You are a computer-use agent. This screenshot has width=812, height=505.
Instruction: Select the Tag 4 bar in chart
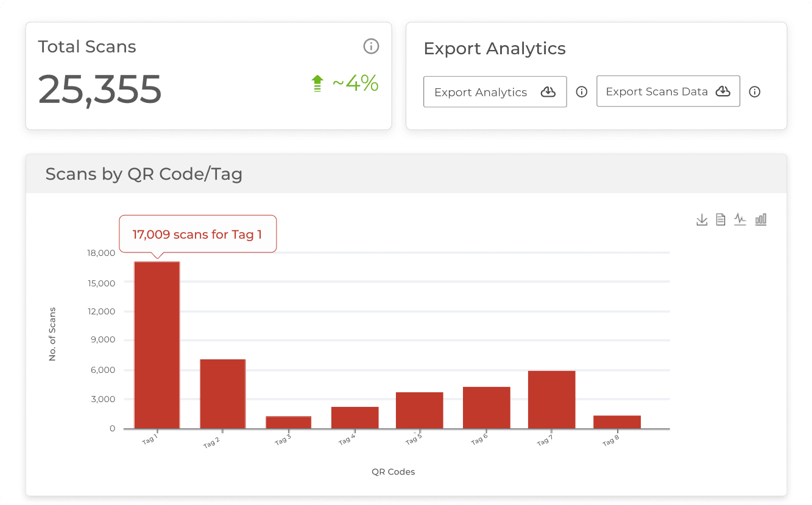tap(355, 417)
